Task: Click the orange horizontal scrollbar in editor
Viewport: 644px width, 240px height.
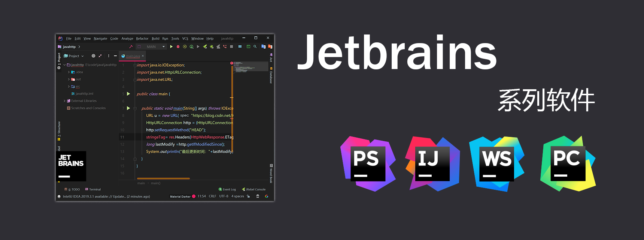Action: 163,178
